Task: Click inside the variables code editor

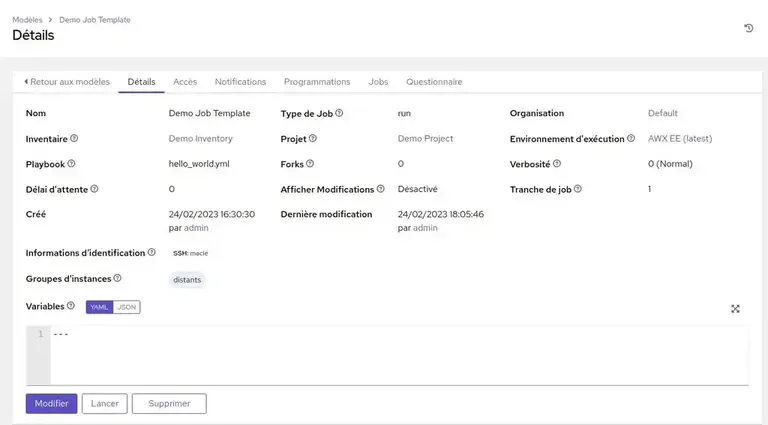Action: pyautogui.click(x=400, y=354)
